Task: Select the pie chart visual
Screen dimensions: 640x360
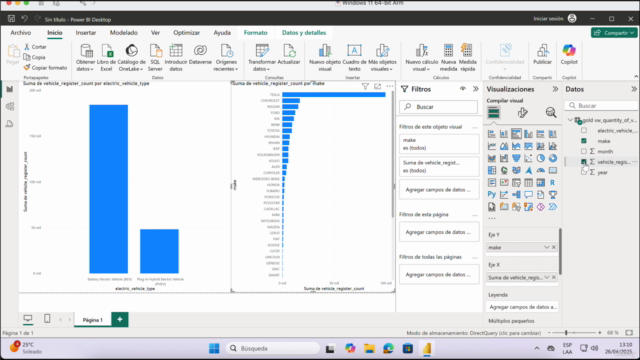Action: tap(540, 158)
